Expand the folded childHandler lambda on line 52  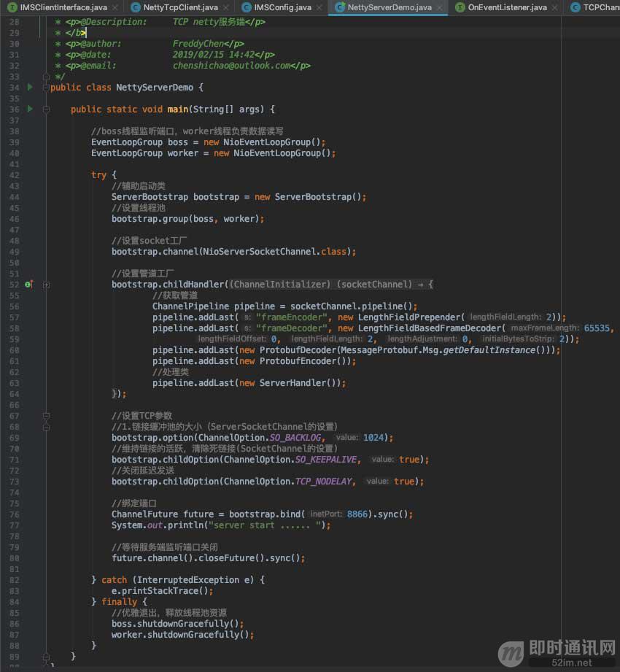tap(46, 285)
